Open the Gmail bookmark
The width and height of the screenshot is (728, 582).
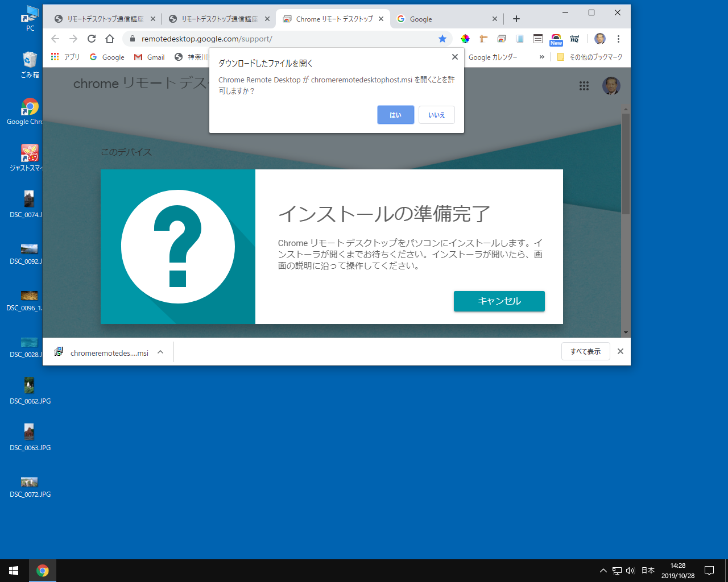click(150, 57)
